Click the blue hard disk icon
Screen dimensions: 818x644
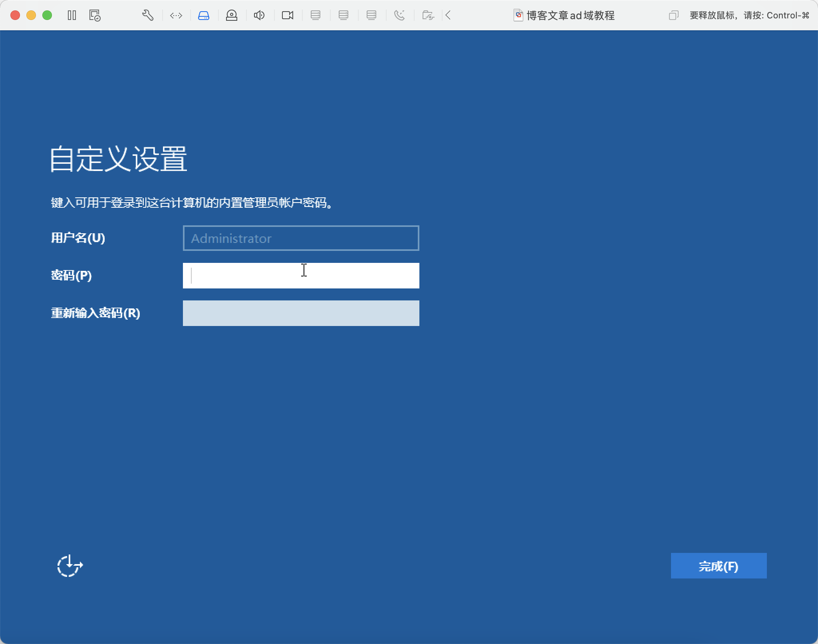[x=204, y=16]
